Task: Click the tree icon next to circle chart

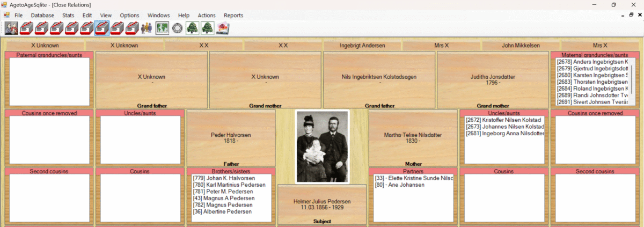Action: point(192,28)
